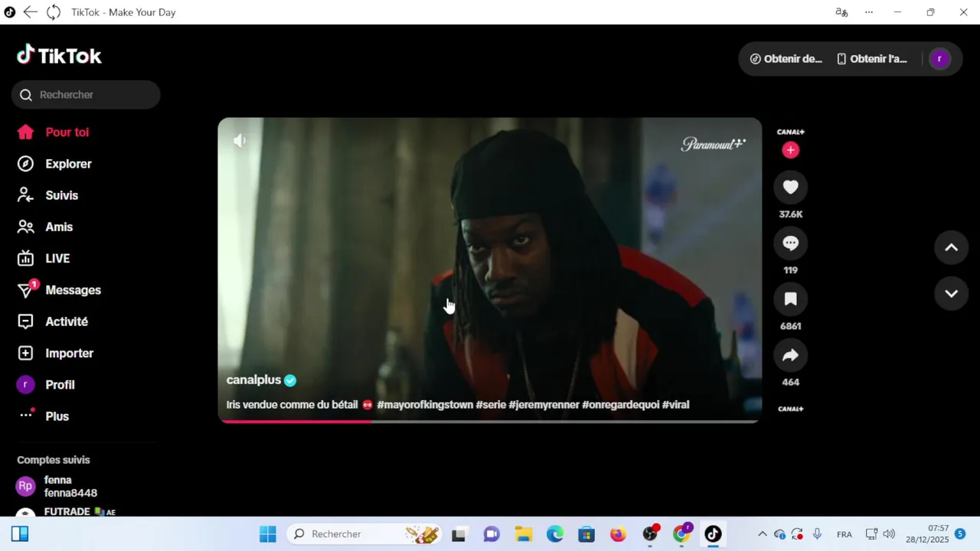Click the #mayorofkingstown hashtag

[425, 405]
